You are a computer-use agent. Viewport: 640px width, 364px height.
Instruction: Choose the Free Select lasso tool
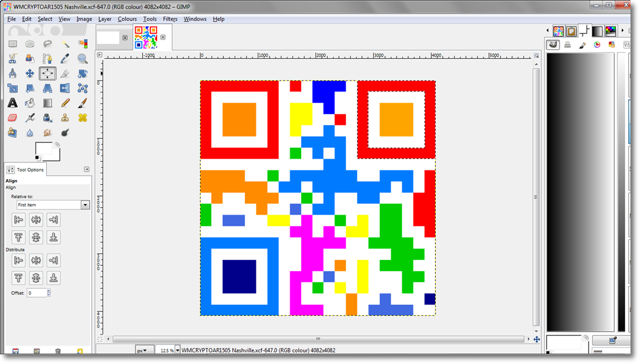pos(47,44)
